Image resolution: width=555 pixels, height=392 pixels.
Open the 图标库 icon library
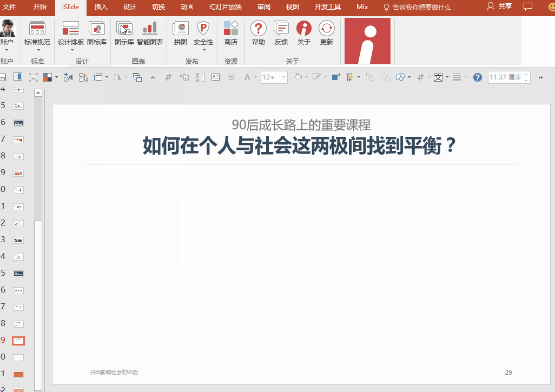pyautogui.click(x=97, y=33)
